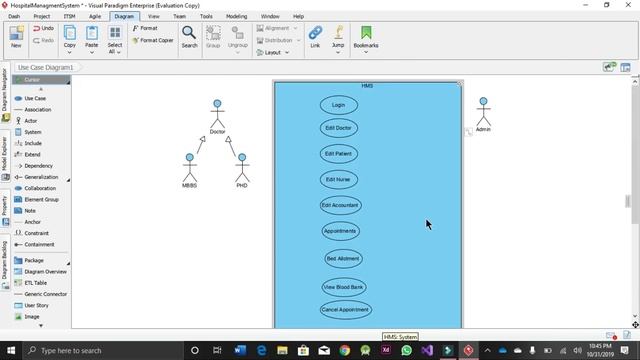Expand the Package tool group arrow
This screenshot has width=640, height=360.
[x=68, y=263]
